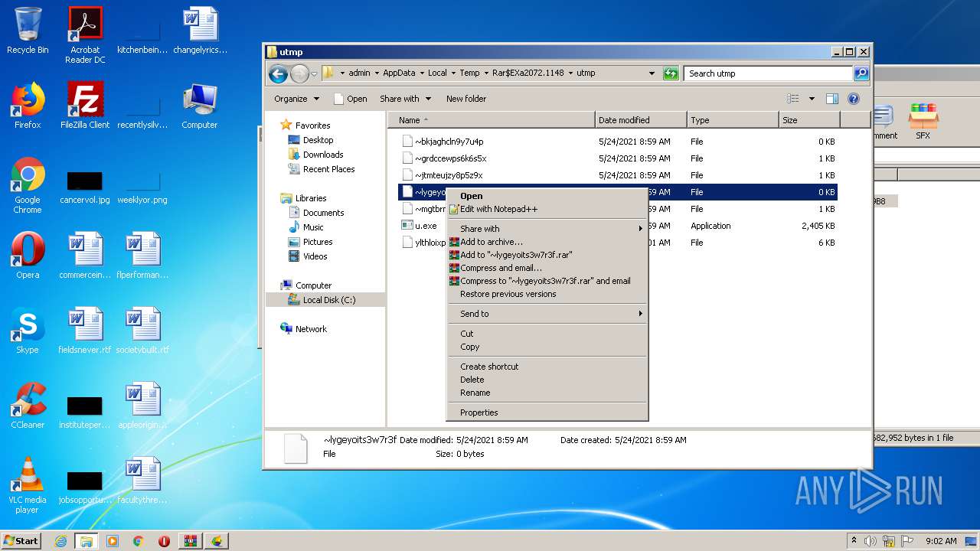The height and width of the screenshot is (551, 980).
Task: Select Compress and email... option
Action: click(x=547, y=268)
